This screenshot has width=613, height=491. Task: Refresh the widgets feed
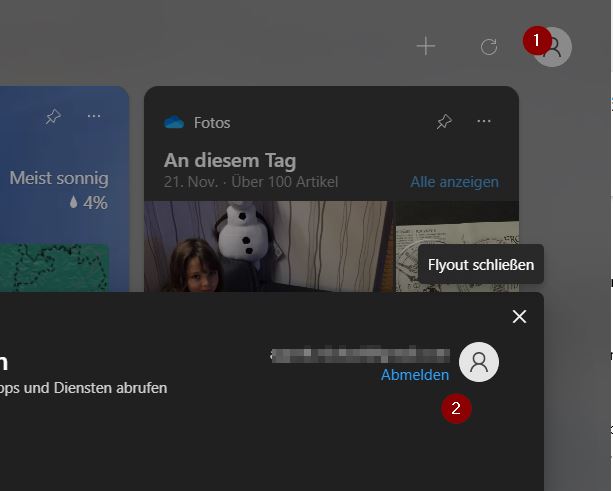489,47
